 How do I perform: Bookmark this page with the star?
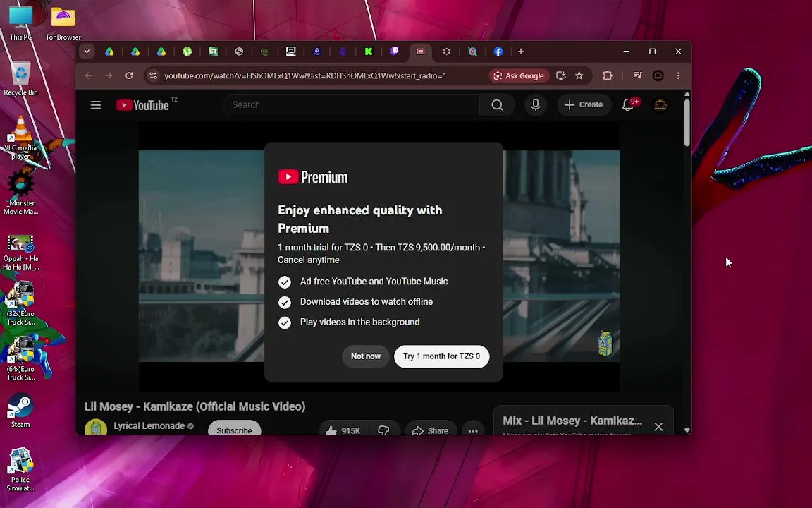[x=579, y=75]
